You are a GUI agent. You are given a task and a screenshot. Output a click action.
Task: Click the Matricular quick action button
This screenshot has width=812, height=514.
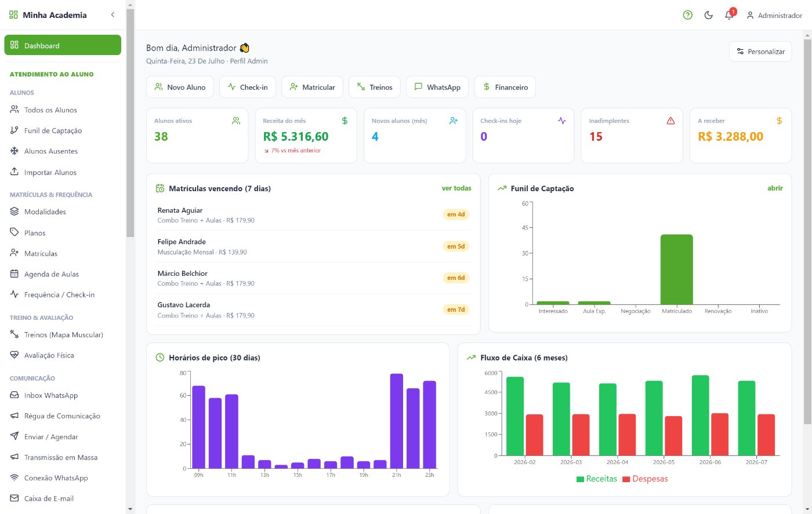[x=312, y=87]
